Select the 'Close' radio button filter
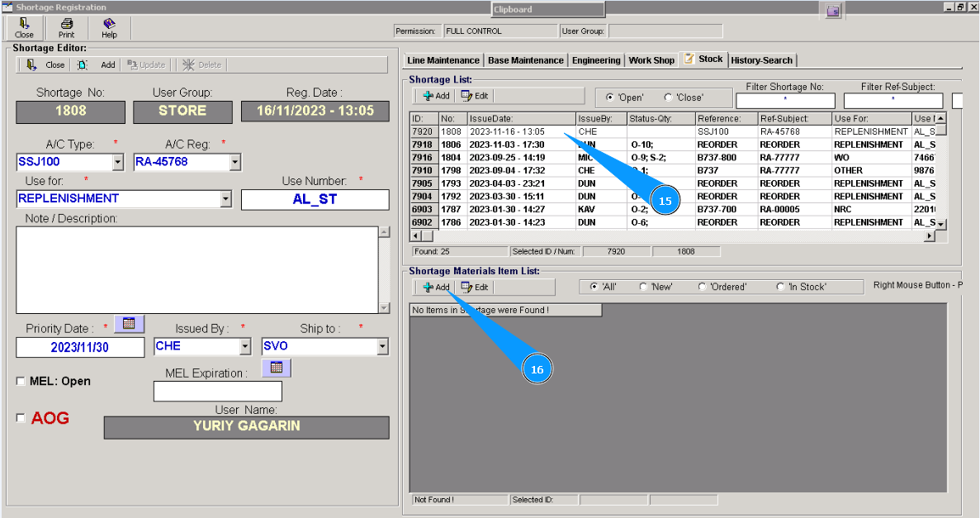 tap(669, 97)
